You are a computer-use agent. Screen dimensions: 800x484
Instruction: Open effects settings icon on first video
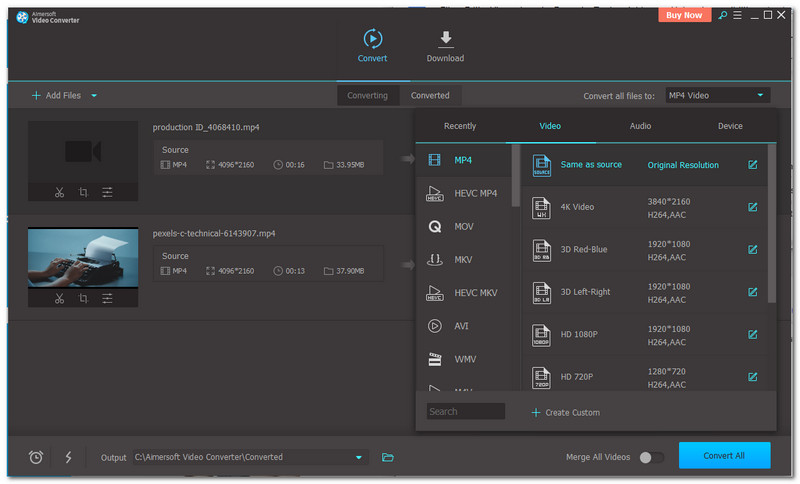click(107, 192)
